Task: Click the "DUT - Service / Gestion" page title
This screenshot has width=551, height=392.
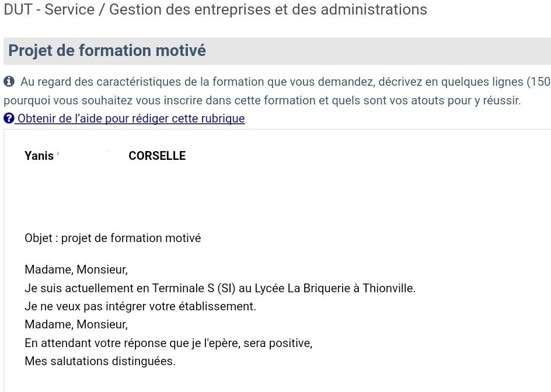Action: (215, 10)
